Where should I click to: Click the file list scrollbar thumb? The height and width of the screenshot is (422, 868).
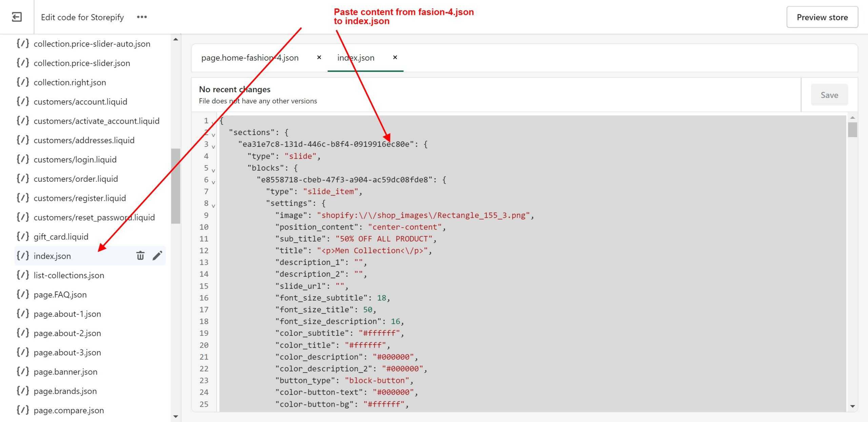pos(175,186)
